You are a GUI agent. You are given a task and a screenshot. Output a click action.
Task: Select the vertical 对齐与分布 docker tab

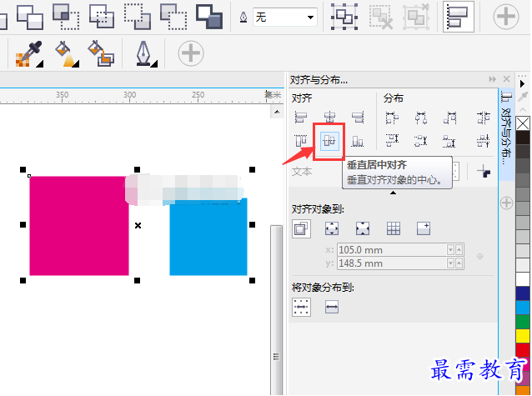coord(506,134)
